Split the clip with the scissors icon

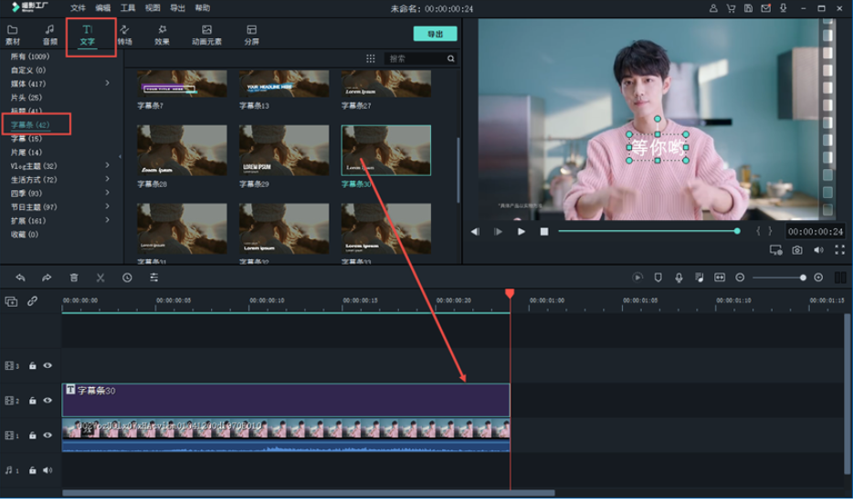(x=100, y=278)
